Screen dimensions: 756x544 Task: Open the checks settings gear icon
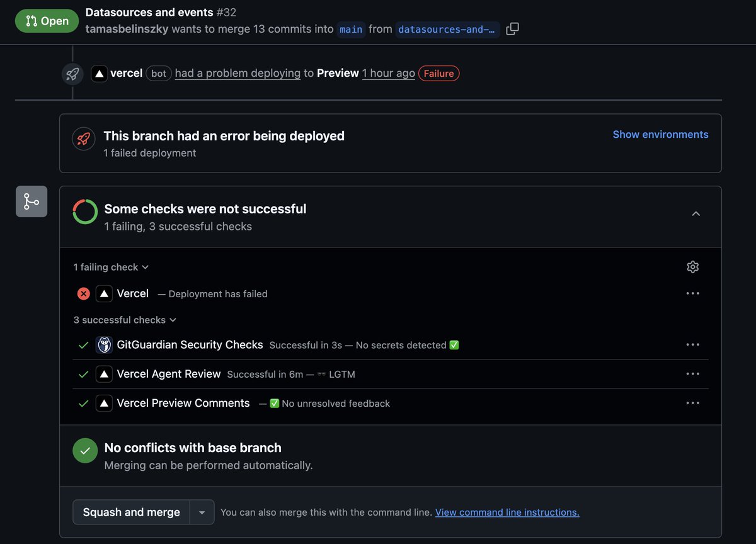(692, 267)
